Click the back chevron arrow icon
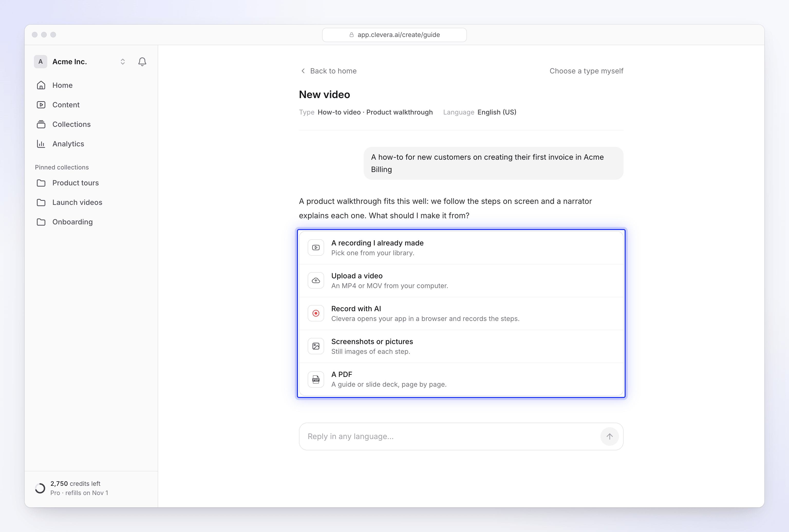Screen dimensions: 789x532 [x=303, y=71]
